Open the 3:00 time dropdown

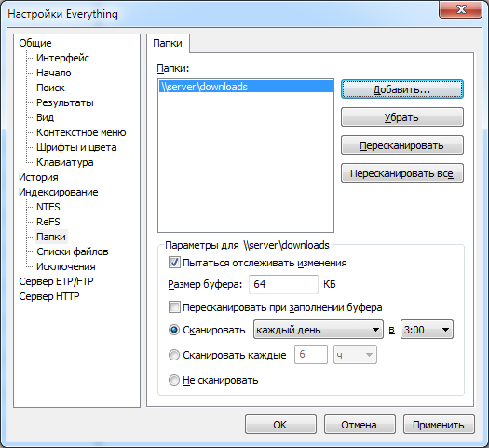427,330
